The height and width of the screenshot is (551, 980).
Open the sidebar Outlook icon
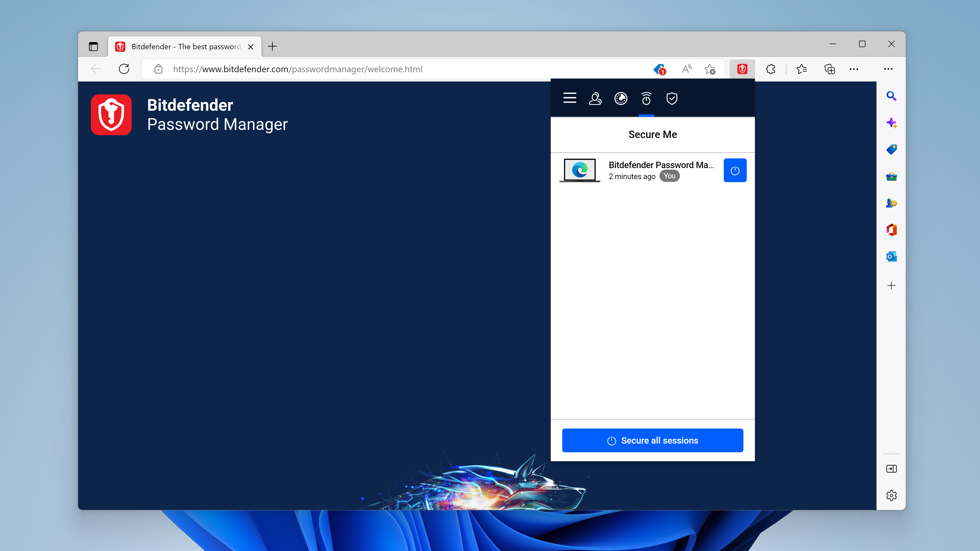(x=891, y=257)
